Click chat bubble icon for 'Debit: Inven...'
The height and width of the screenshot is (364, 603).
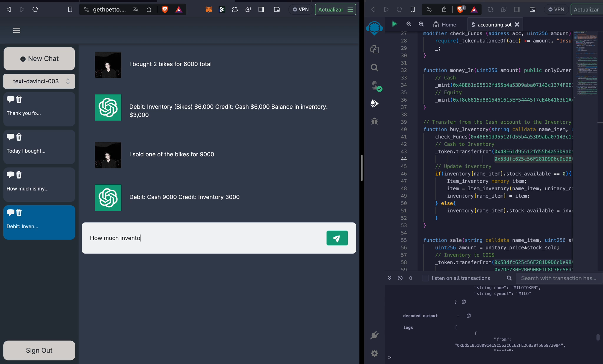coord(10,212)
